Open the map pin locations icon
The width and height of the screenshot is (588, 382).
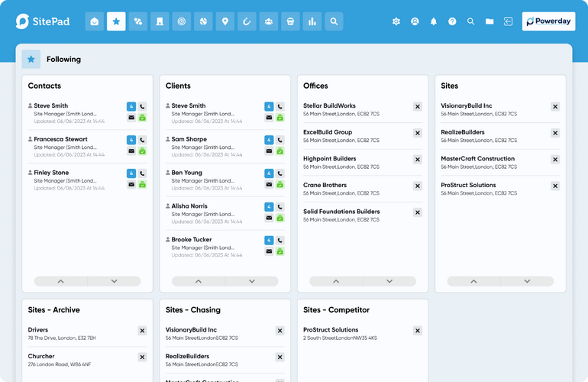[x=225, y=21]
